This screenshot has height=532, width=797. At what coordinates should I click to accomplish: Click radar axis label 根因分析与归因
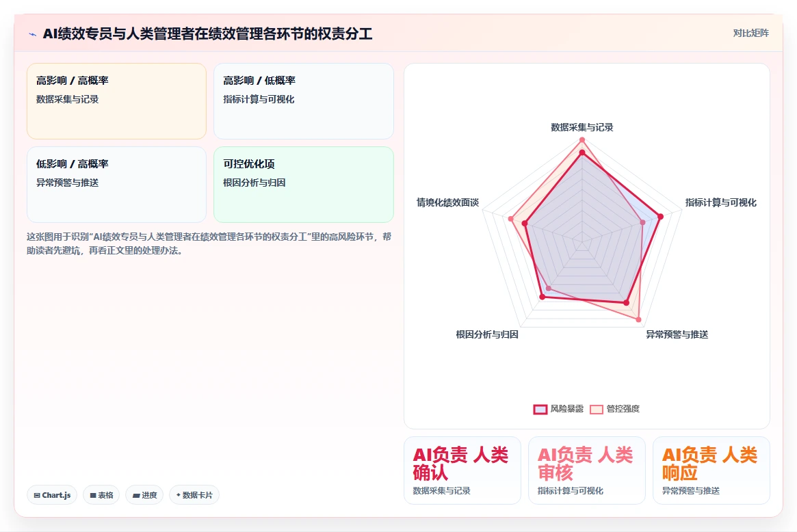tap(487, 334)
